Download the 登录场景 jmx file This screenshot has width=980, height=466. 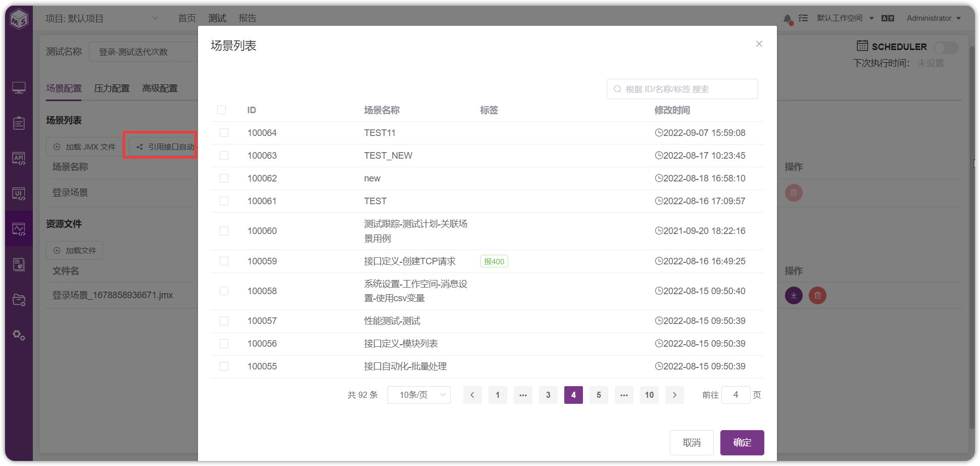point(794,295)
